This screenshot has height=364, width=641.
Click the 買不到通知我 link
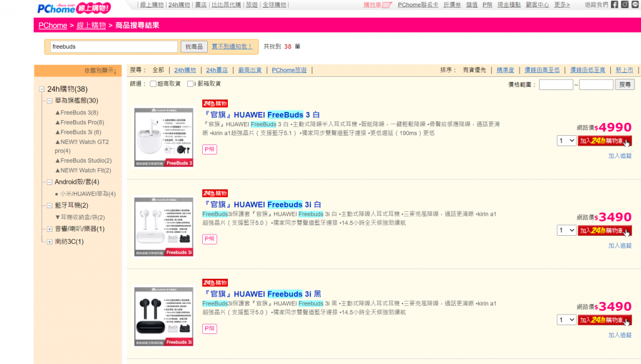pos(232,46)
